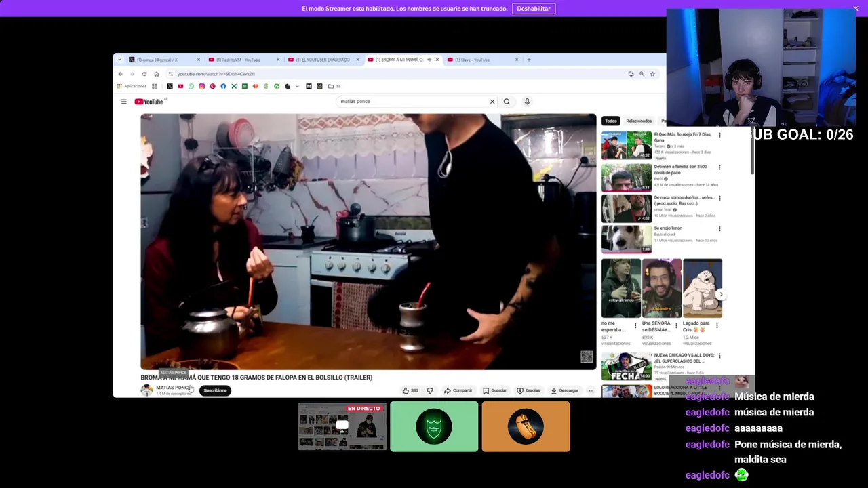Image resolution: width=868 pixels, height=488 pixels.
Task: Click the Deshabilitar streamer mode button
Action: (x=534, y=9)
